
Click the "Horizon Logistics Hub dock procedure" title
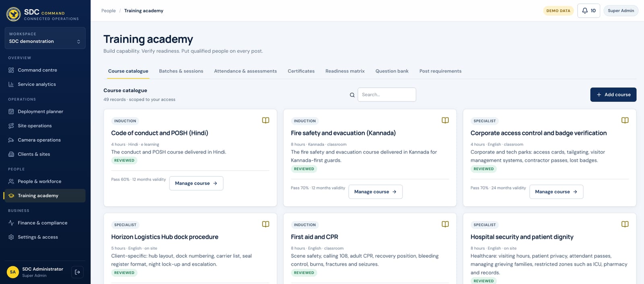click(165, 237)
